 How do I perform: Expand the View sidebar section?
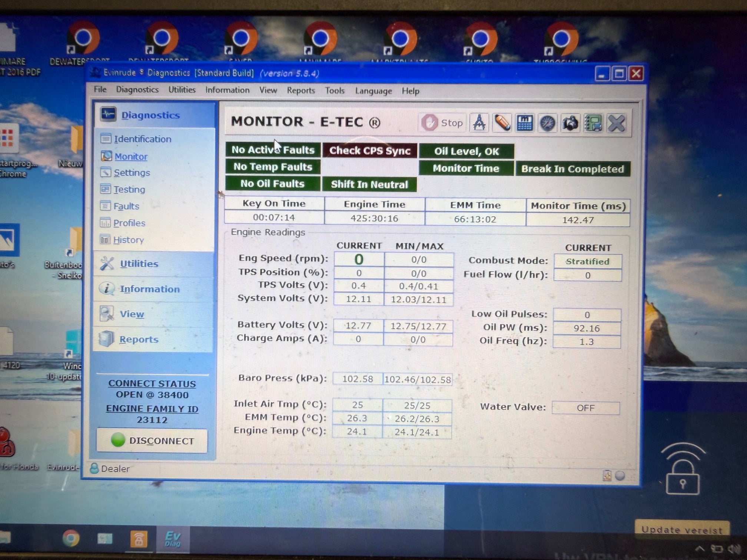(x=153, y=314)
